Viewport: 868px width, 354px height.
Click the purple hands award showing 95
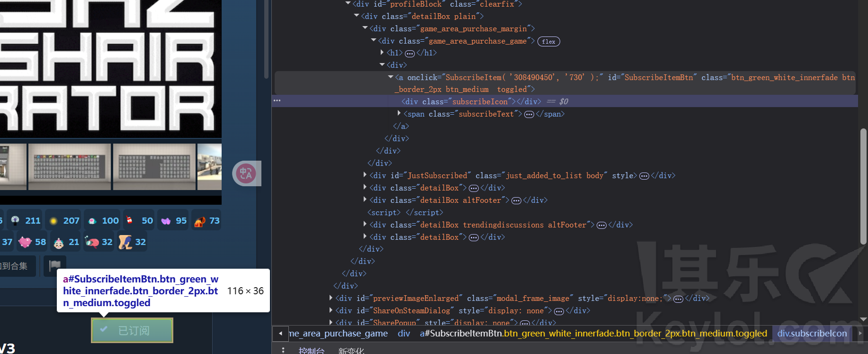[x=173, y=220]
